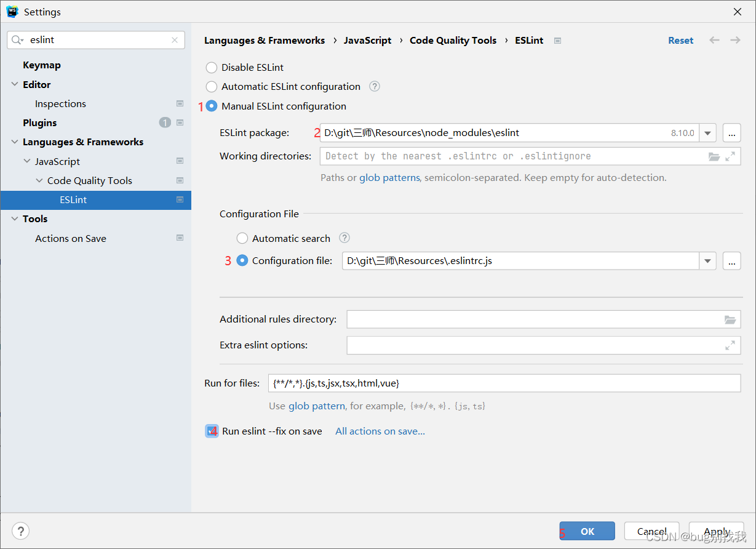
Task: Open the glob patterns help link
Action: (389, 177)
